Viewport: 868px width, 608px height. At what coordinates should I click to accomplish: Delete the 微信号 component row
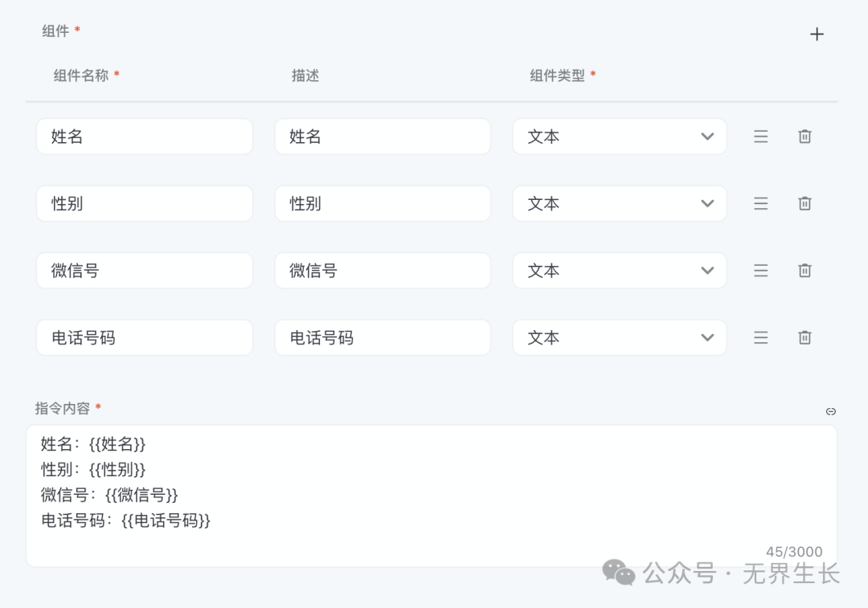tap(805, 271)
